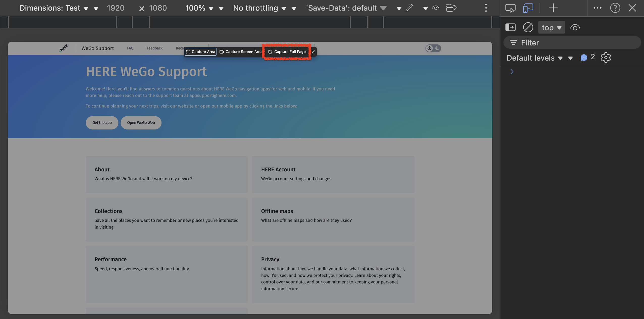Close the capture toolbar with the X
The height and width of the screenshot is (319, 644).
(x=313, y=52)
